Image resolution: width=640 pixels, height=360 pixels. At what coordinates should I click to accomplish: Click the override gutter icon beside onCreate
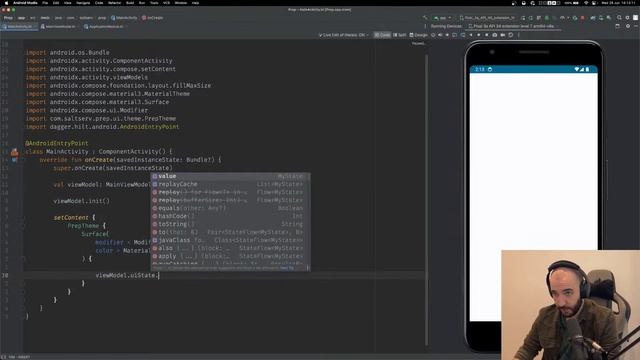click(x=14, y=160)
